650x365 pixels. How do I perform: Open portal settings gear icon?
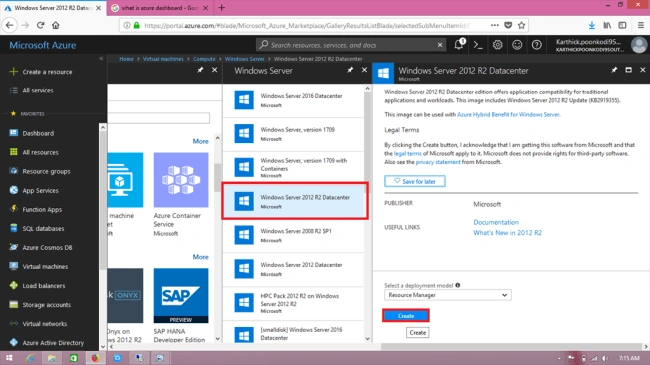[x=497, y=45]
